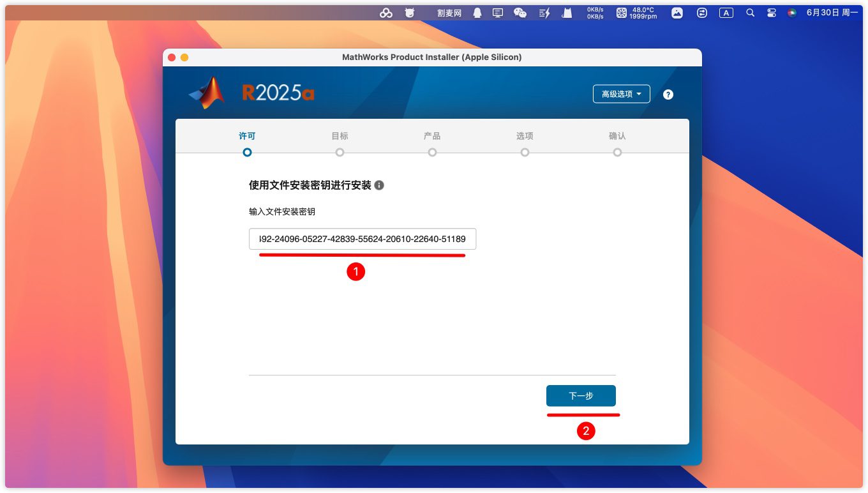Open the 高级选项 dropdown
Viewport: 868px width, 493px height.
tap(621, 94)
